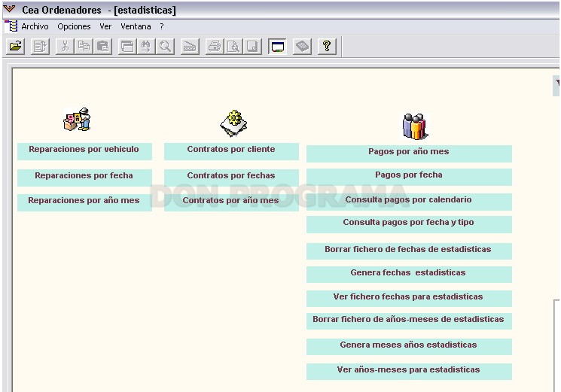
Task: Select Contratos por cliente button
Action: [231, 151]
